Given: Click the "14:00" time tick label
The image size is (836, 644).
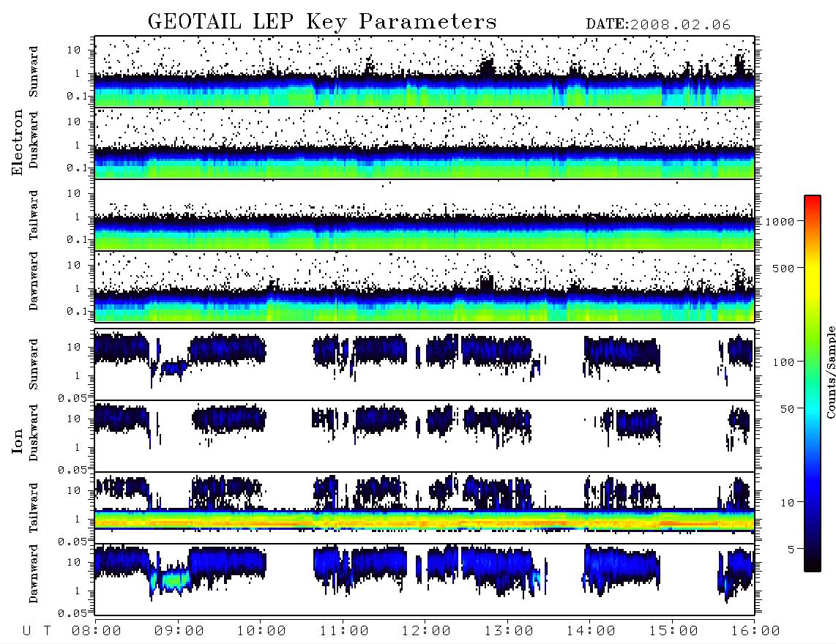Looking at the screenshot, I should (x=591, y=632).
